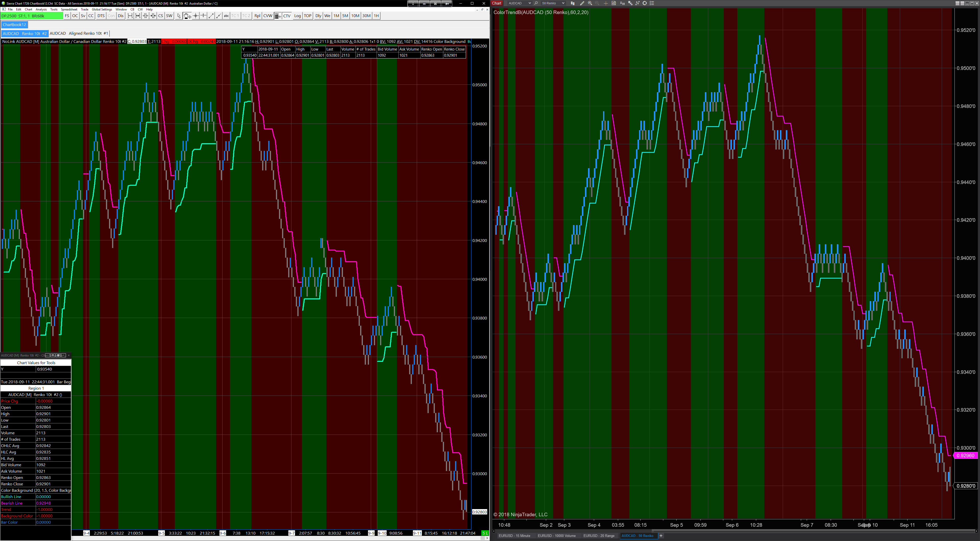This screenshot has width=980, height=541.
Task: Toggle the CTV chart values button
Action: click(x=287, y=16)
